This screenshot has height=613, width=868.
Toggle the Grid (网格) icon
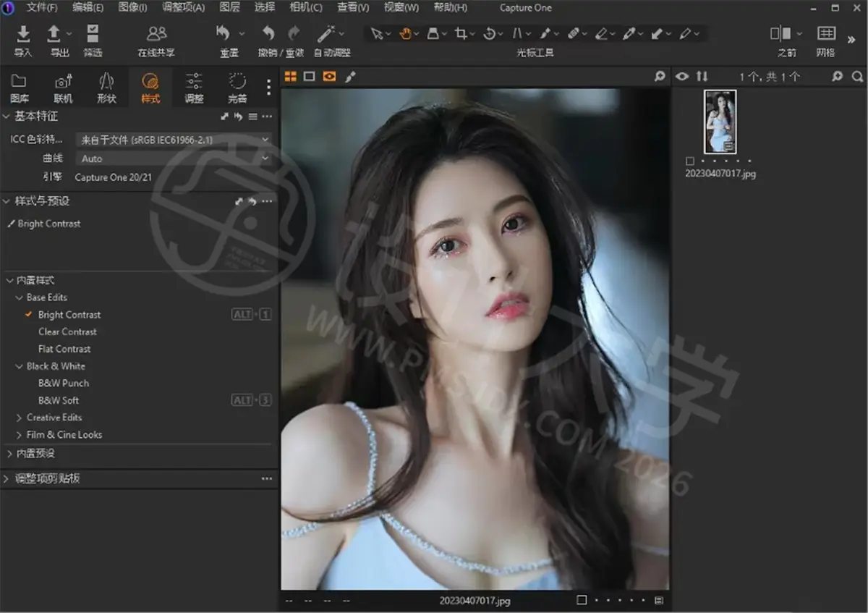(x=826, y=33)
